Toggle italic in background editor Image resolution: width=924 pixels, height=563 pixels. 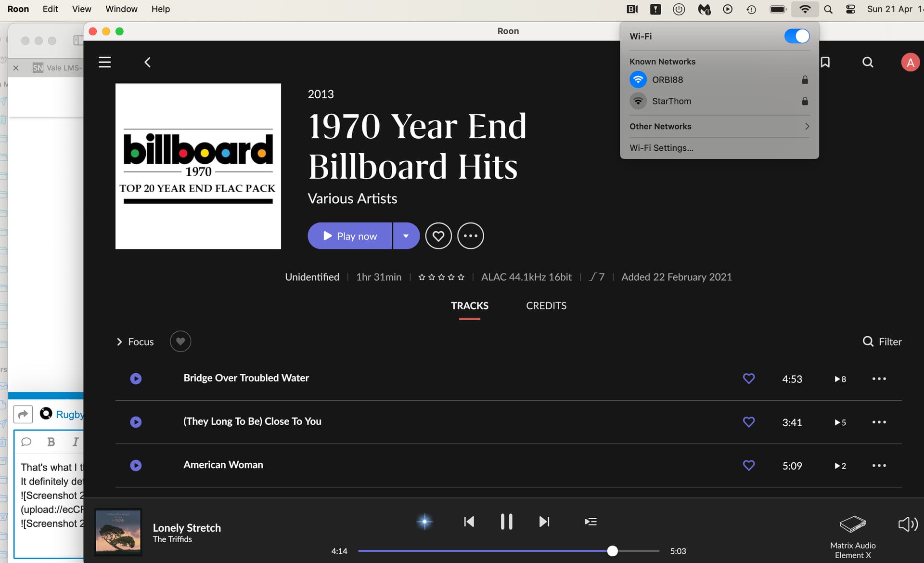coord(76,442)
